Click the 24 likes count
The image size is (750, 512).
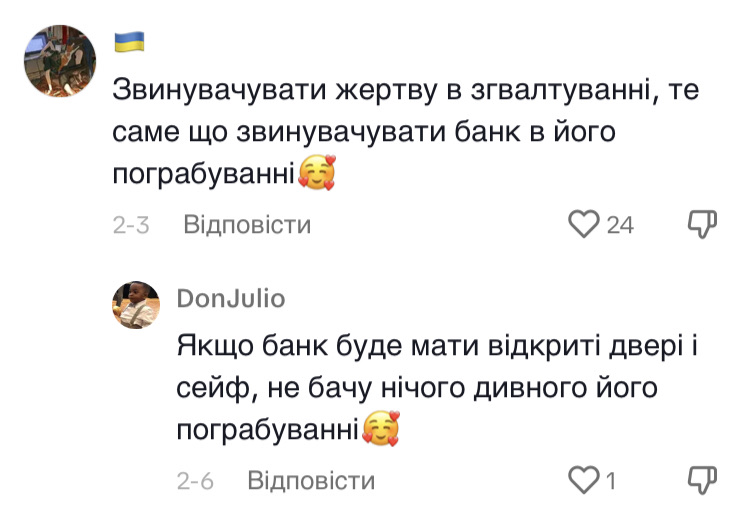tap(620, 225)
